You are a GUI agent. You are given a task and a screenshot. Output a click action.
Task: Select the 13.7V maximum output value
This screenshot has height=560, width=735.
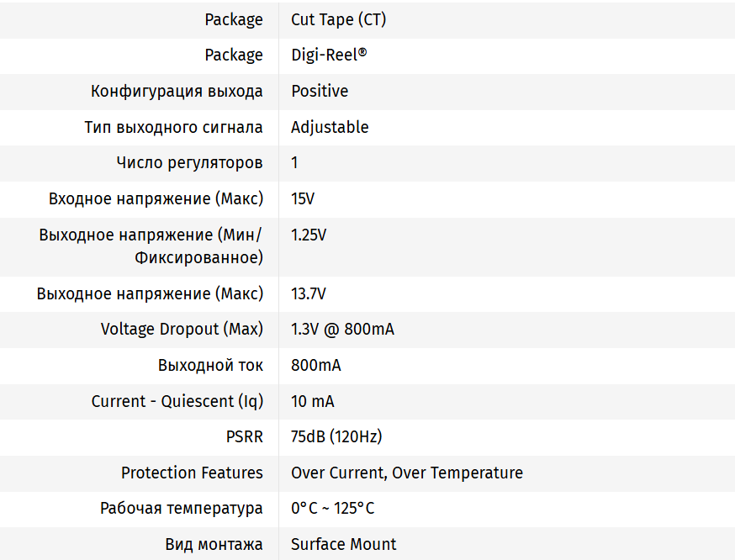(309, 293)
